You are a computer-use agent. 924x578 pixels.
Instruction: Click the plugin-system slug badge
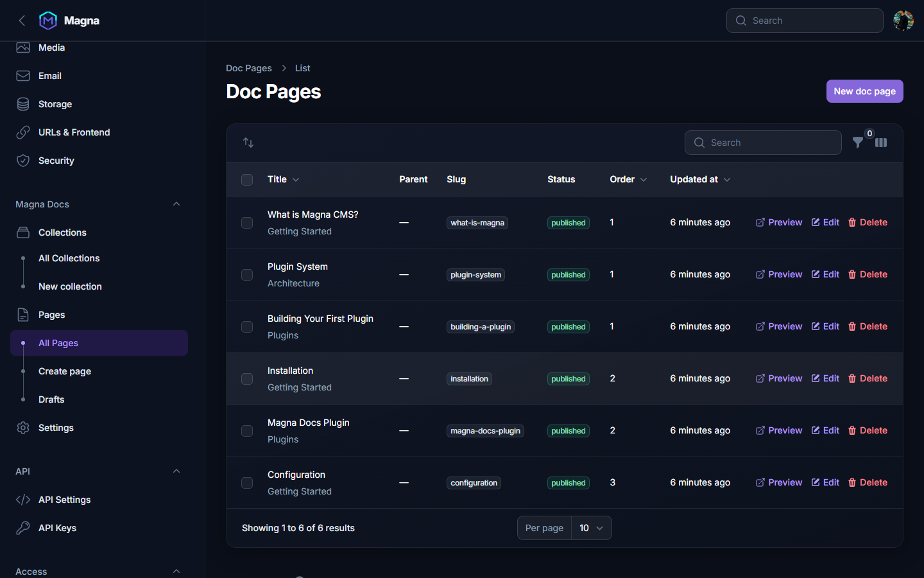(475, 275)
